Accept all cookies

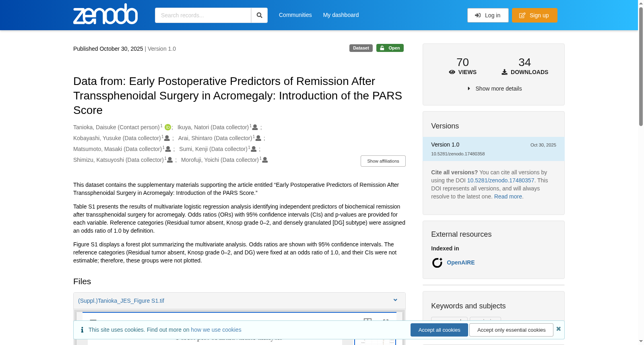pyautogui.click(x=439, y=330)
